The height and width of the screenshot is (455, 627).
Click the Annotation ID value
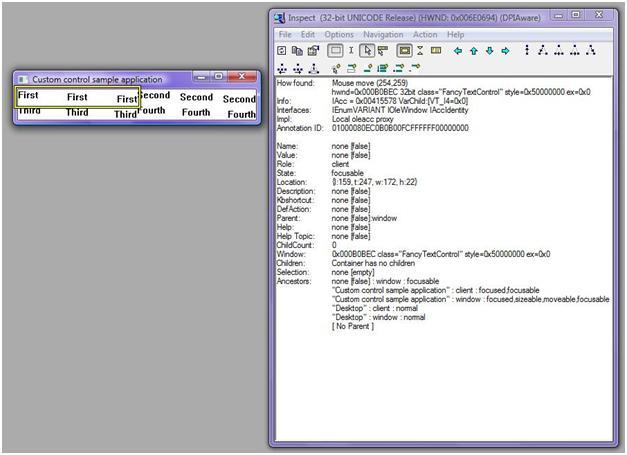click(400, 128)
